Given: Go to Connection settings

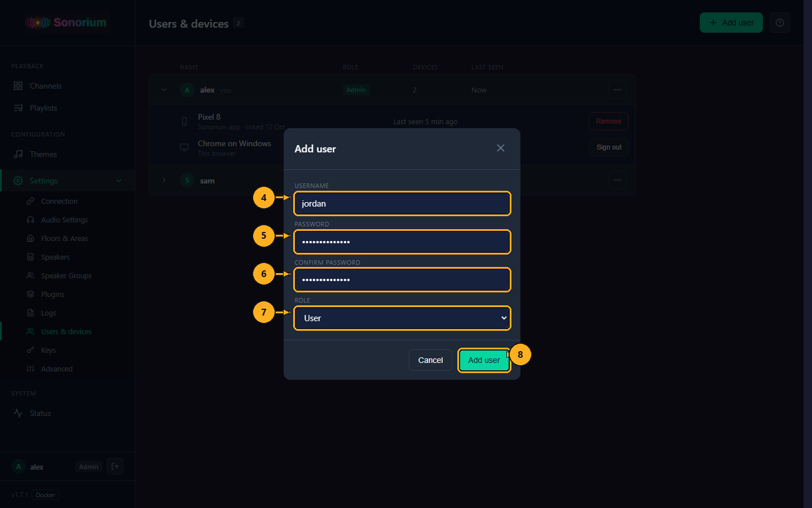Looking at the screenshot, I should point(67,201).
